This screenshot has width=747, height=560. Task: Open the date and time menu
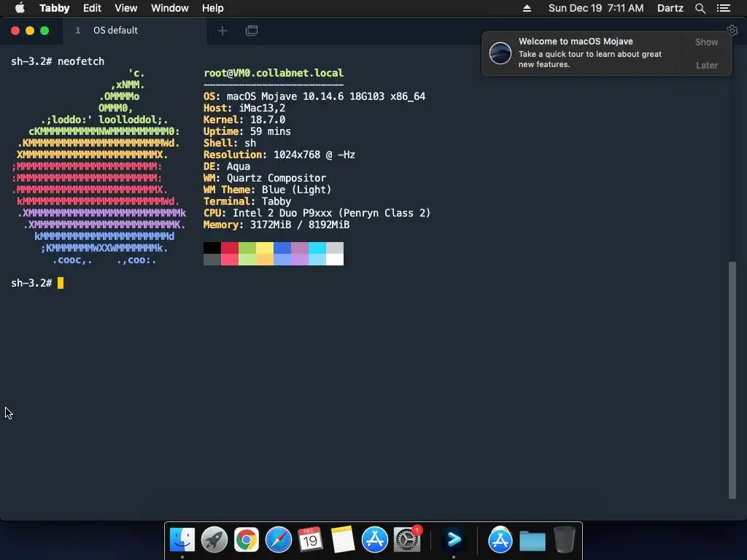point(596,8)
